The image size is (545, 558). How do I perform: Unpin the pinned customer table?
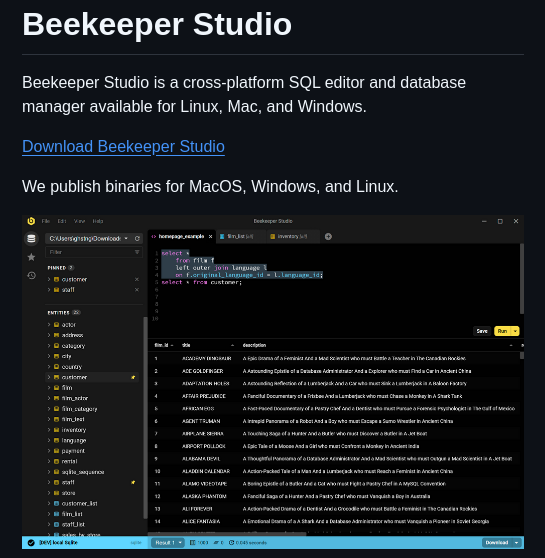tap(137, 279)
